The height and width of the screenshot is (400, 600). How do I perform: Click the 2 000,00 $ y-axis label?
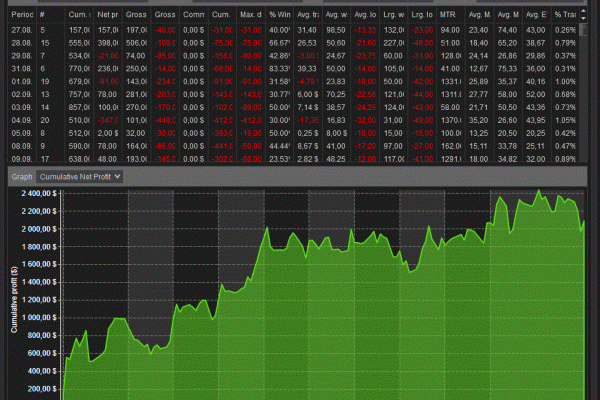click(x=39, y=229)
